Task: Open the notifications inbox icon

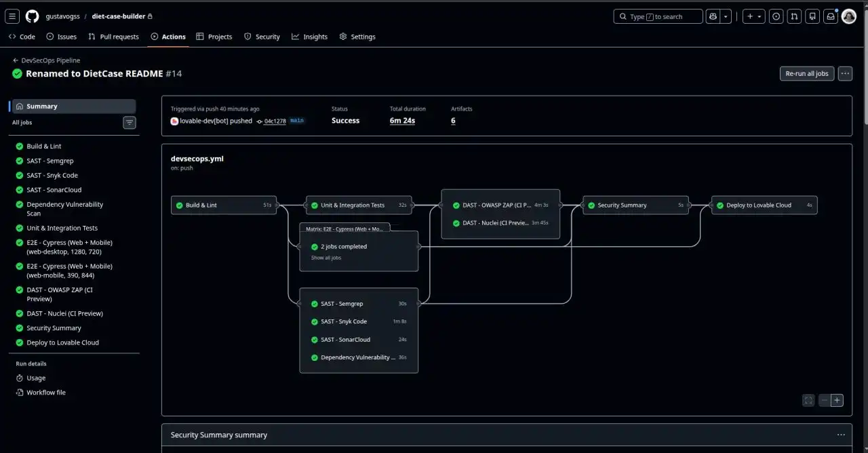Action: 830,16
